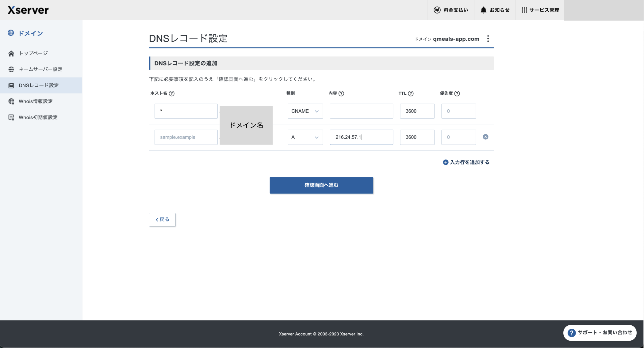Screen dimensions: 644x348
Task: Click the 確認画面へ進む button
Action: pyautogui.click(x=321, y=185)
